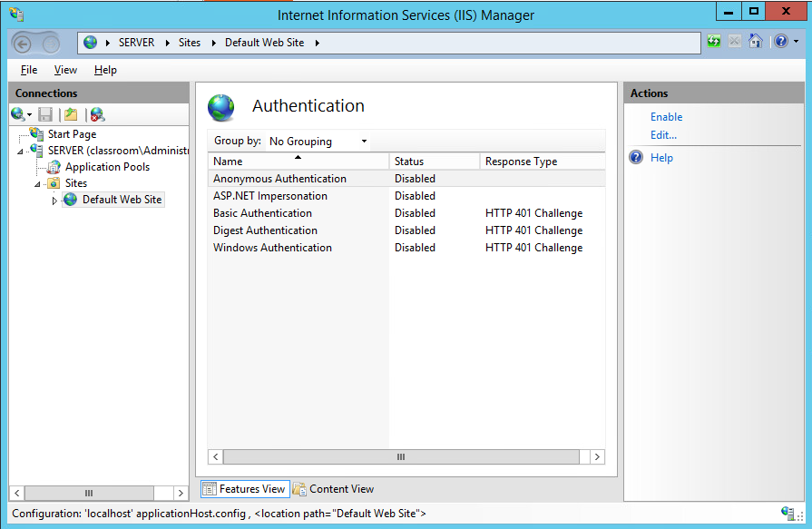Switch to the Content View tab

(334, 488)
